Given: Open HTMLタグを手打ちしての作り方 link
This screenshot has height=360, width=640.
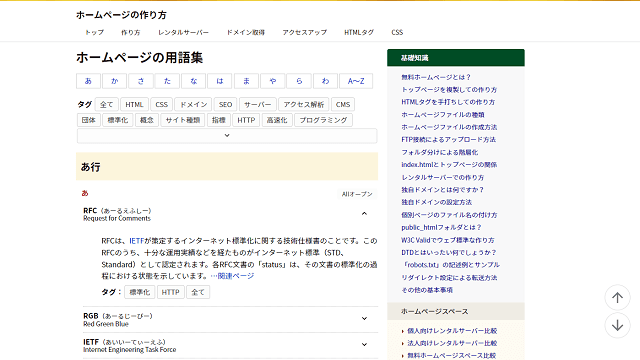Looking at the screenshot, I should pos(448,102).
